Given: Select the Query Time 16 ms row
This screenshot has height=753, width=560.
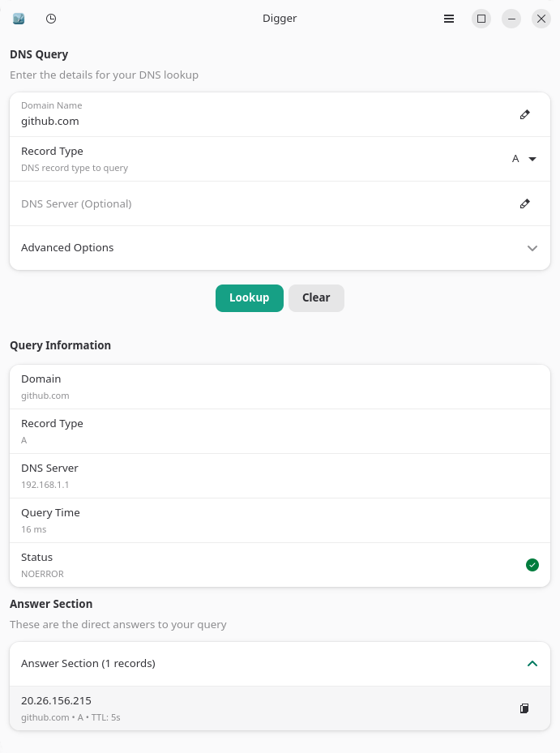Looking at the screenshot, I should click(280, 520).
